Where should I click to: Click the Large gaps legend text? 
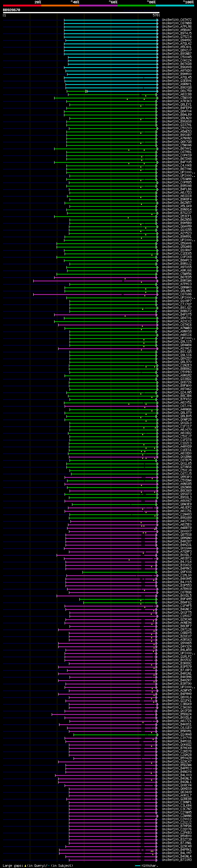coord(13,865)
